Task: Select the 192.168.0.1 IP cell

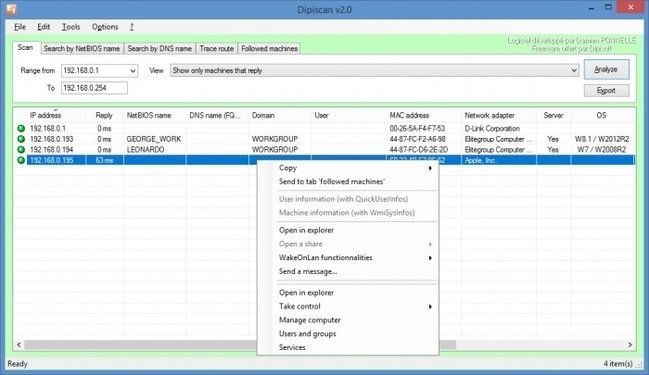Action: 48,128
